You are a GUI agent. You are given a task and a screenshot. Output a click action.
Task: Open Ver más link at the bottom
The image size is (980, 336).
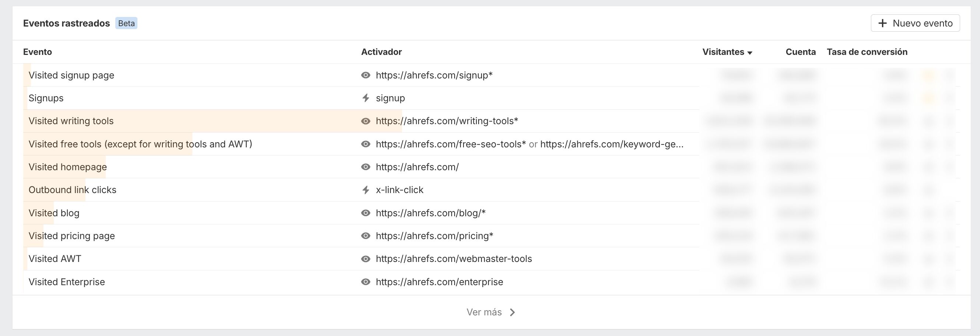pyautogui.click(x=484, y=312)
